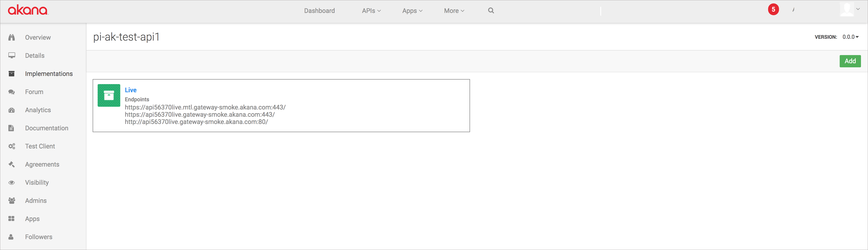Expand the APIs dropdown menu

(371, 11)
